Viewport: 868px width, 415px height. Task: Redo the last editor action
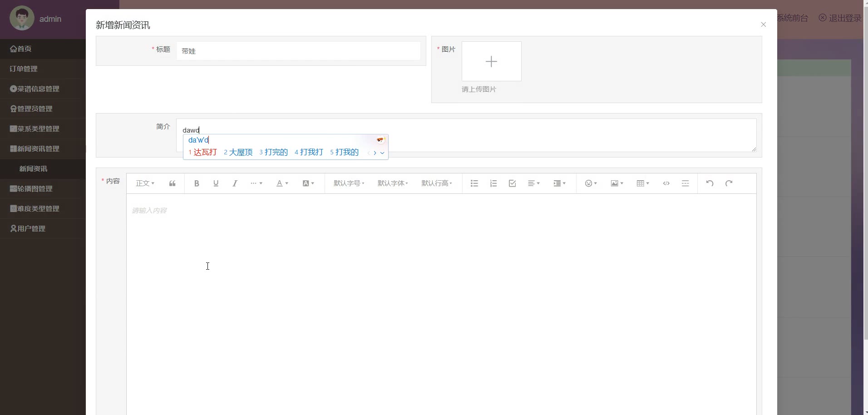coord(729,183)
